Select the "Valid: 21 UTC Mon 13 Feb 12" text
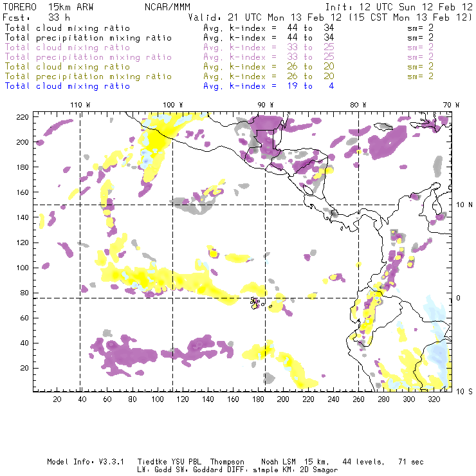This screenshot has height=476, width=476. [x=265, y=17]
